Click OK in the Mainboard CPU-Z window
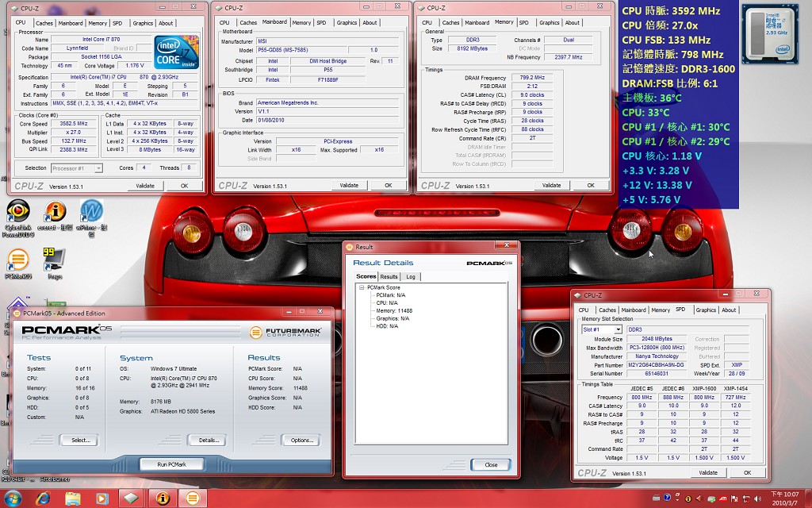The height and width of the screenshot is (508, 812). click(389, 185)
